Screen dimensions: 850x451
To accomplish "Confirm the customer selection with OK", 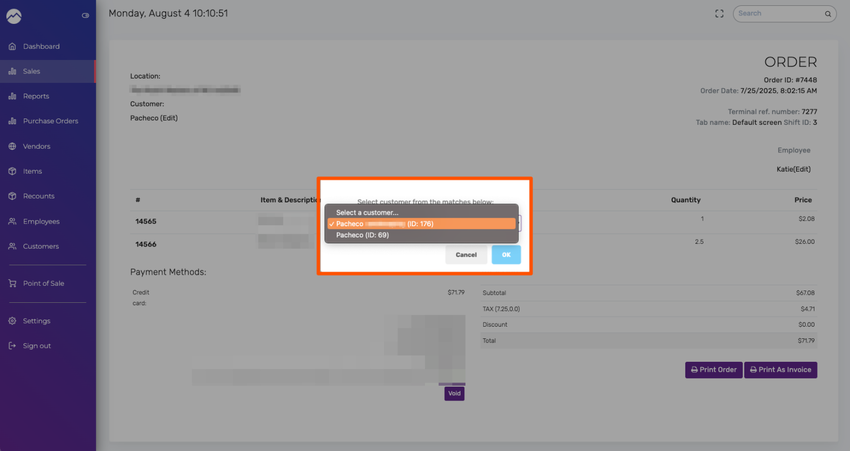I will pyautogui.click(x=506, y=255).
